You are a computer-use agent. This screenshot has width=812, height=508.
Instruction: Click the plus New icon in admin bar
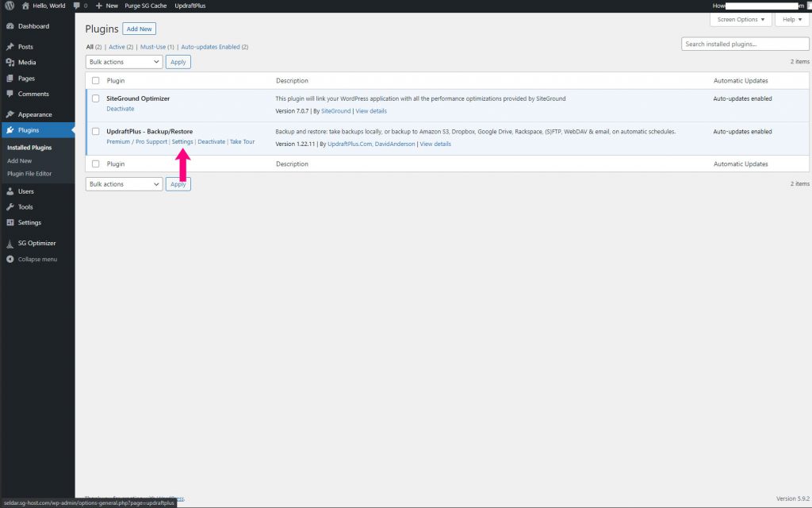tap(99, 6)
